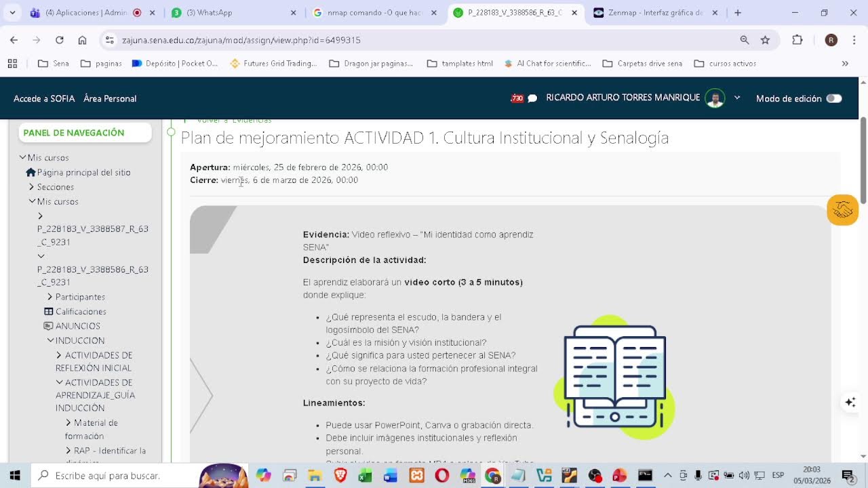Collapse the nested Mis cursos node

tap(32, 201)
